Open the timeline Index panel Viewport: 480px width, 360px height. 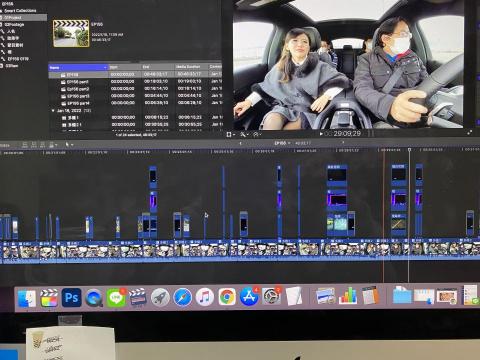tap(5, 145)
